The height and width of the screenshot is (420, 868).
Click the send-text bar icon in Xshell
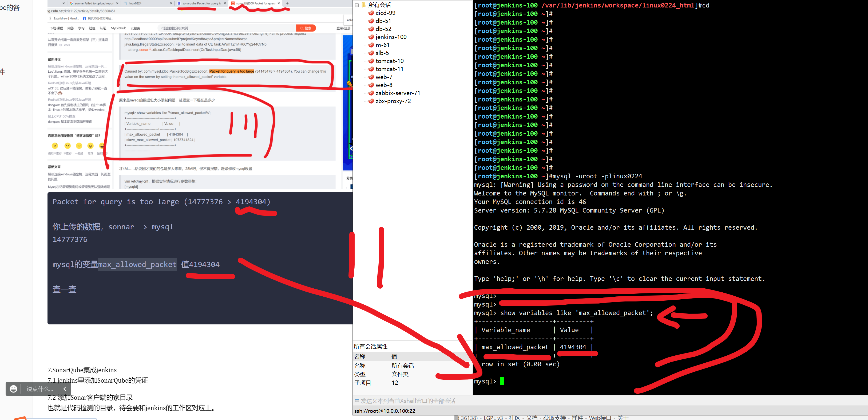[x=357, y=401]
